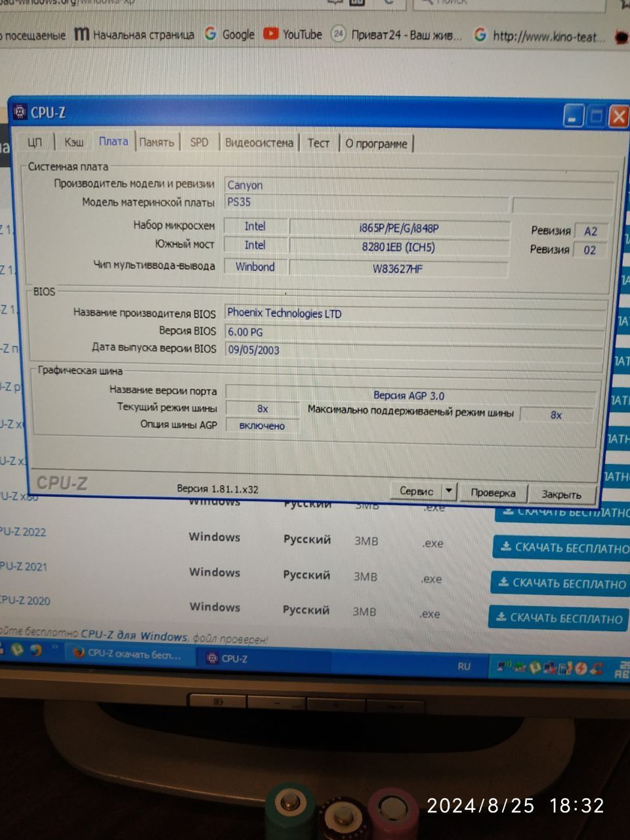This screenshot has width=630, height=840.
Task: Click СКАЧАТЬ БЕСПЛАТНО for CPU-Z 2021
Action: [560, 583]
